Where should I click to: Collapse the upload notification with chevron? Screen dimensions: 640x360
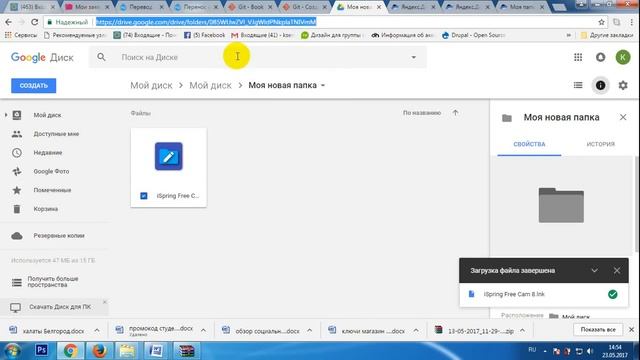(594, 271)
